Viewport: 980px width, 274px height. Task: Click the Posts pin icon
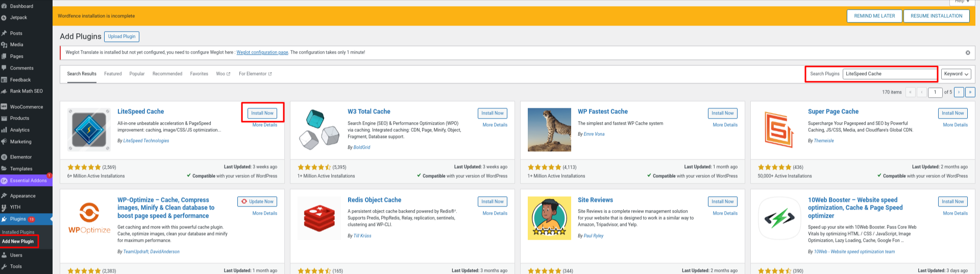pyautogui.click(x=4, y=33)
